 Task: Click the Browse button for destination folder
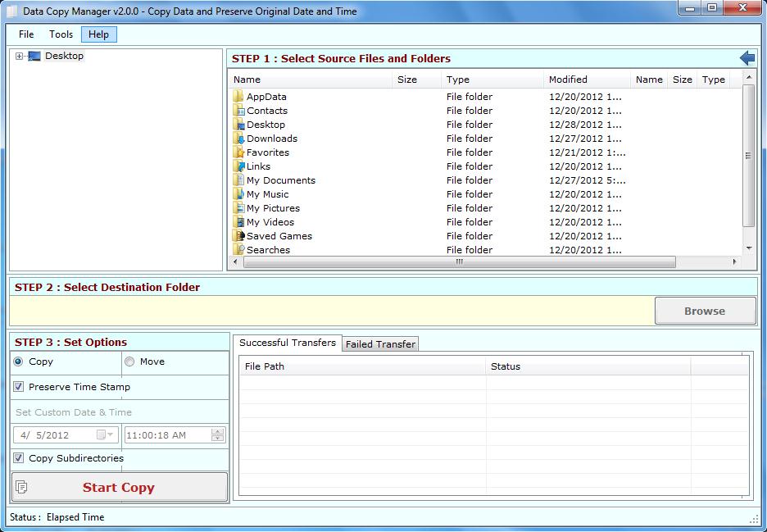(x=705, y=311)
